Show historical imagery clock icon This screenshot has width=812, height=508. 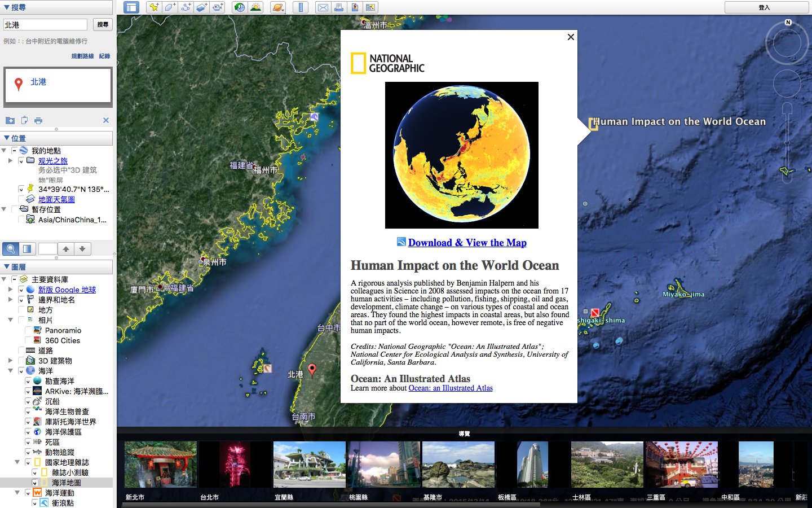click(x=240, y=7)
